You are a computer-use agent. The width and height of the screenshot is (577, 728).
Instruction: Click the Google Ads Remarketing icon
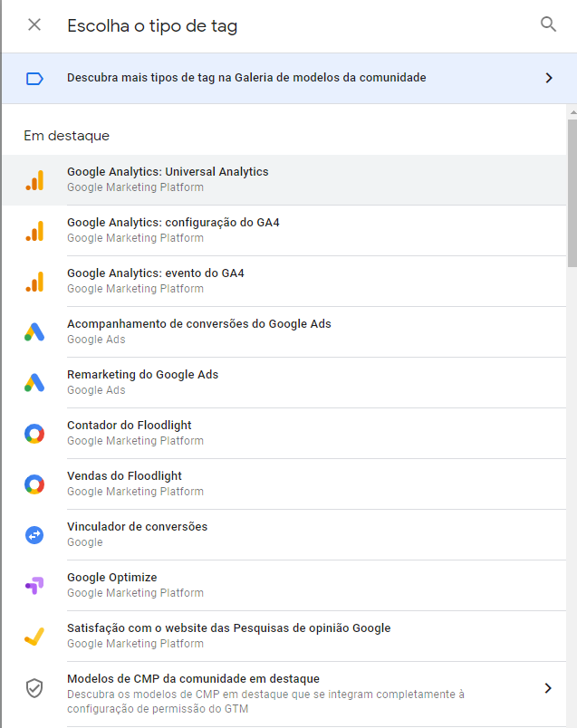[34, 383]
